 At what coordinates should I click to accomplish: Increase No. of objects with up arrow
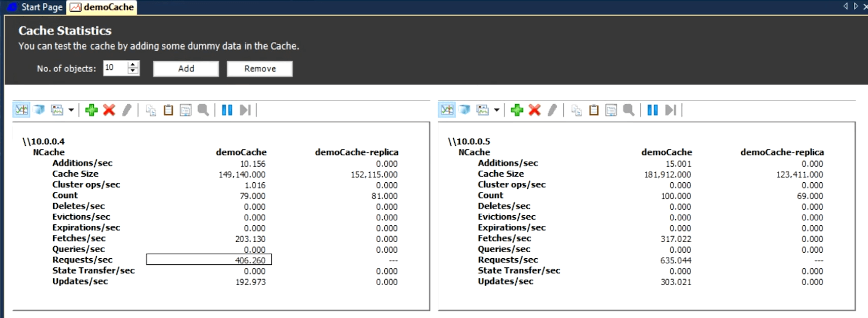[x=133, y=64]
